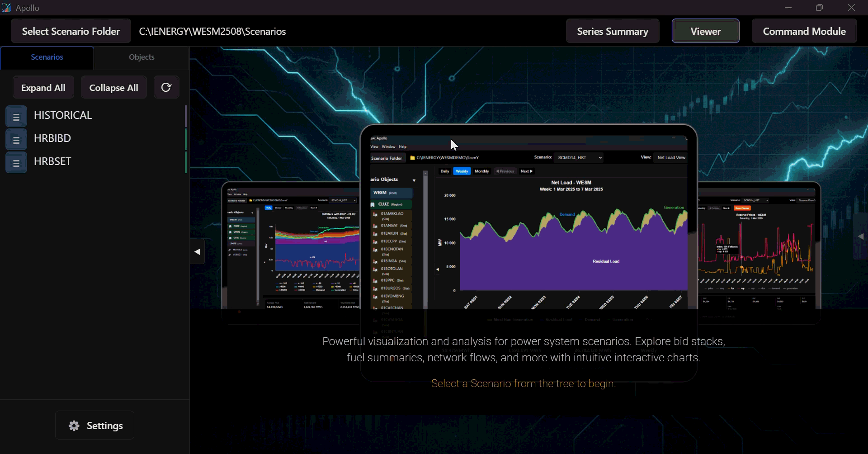
Task: Select the HRBSET scenario
Action: [x=52, y=161]
